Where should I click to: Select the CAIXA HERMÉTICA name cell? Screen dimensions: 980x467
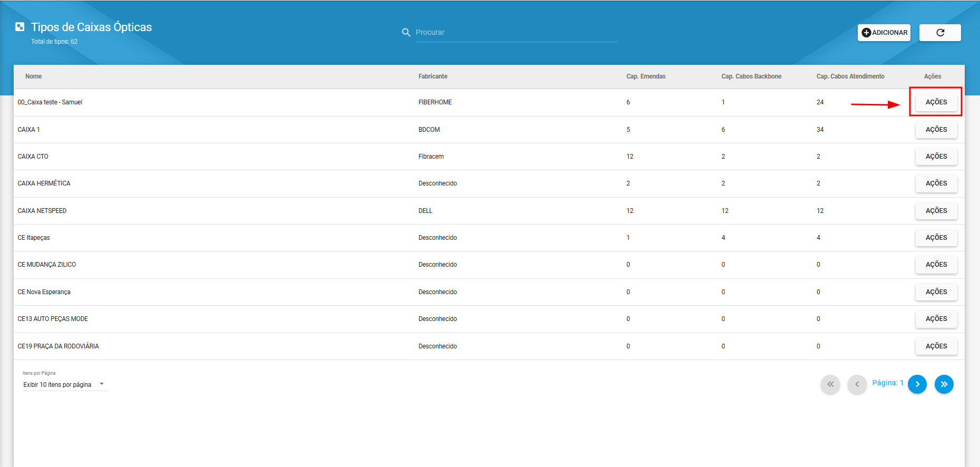(44, 183)
